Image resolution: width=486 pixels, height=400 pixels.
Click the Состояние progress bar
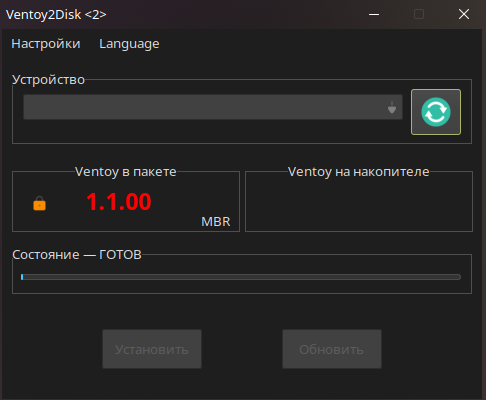pyautogui.click(x=241, y=277)
